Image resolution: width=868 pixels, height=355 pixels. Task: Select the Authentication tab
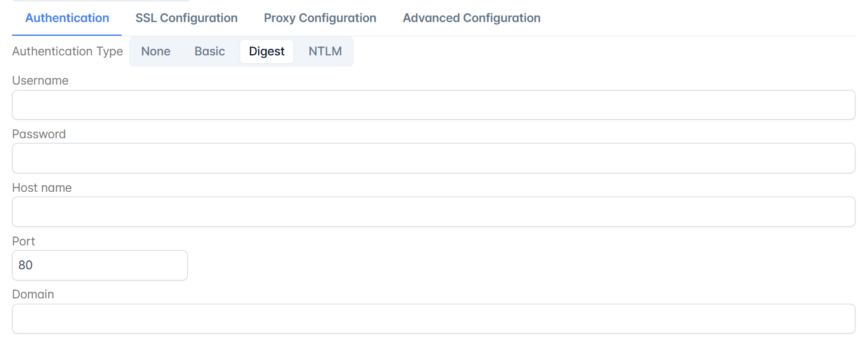pos(67,18)
